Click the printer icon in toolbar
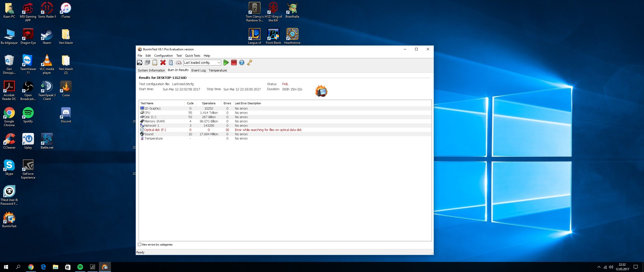 (147, 63)
